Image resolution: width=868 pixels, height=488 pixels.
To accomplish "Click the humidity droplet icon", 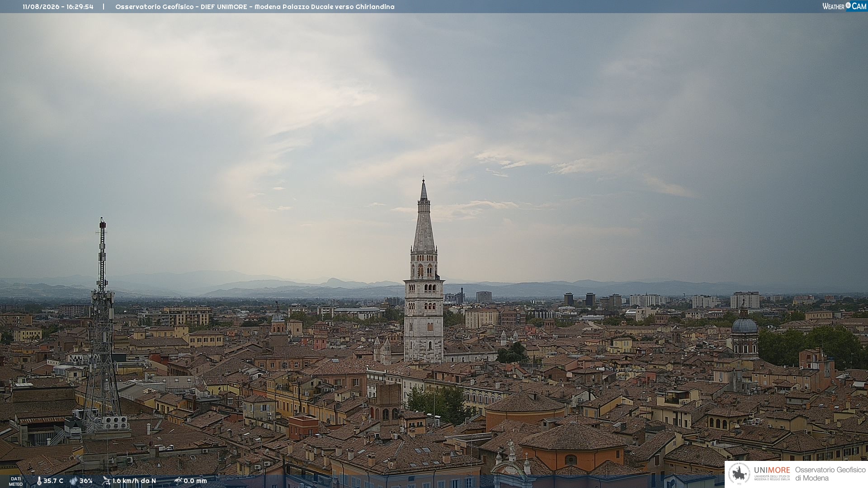I will point(74,481).
